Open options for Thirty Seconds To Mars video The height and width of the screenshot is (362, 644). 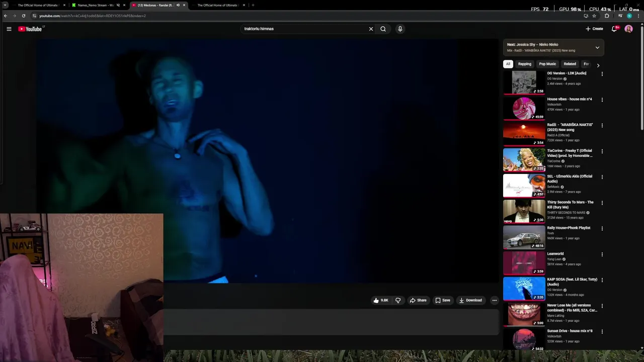point(602,203)
